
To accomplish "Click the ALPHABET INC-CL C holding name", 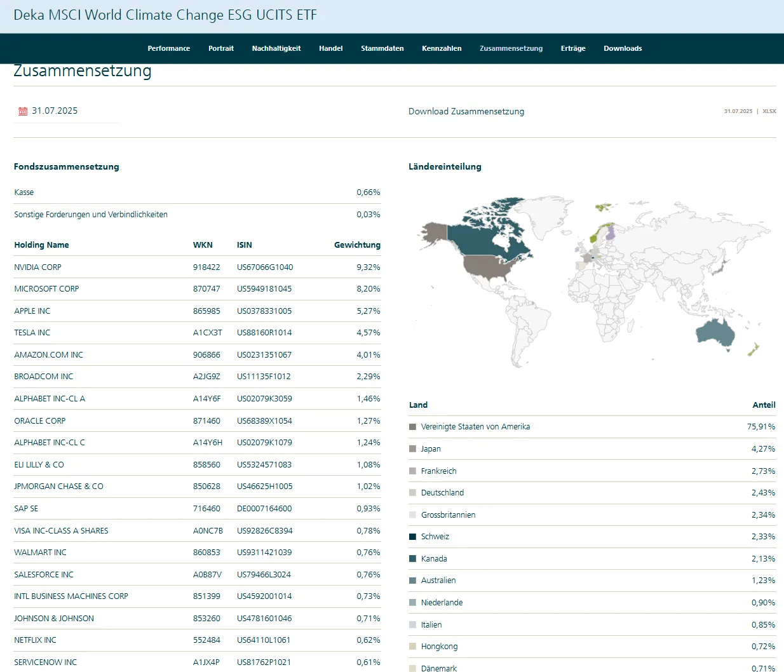I will click(x=50, y=443).
